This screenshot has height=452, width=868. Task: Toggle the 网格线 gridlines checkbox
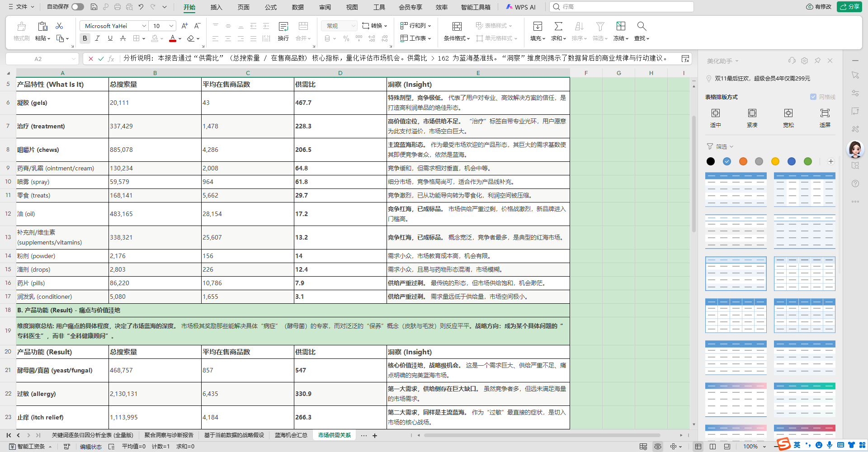click(x=813, y=97)
